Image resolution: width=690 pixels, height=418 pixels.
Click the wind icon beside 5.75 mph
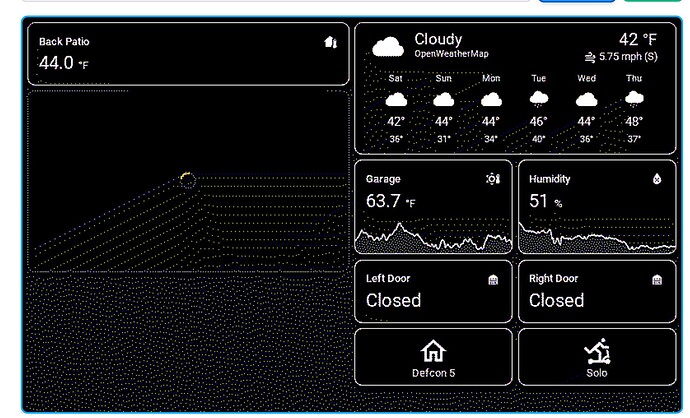(x=590, y=57)
